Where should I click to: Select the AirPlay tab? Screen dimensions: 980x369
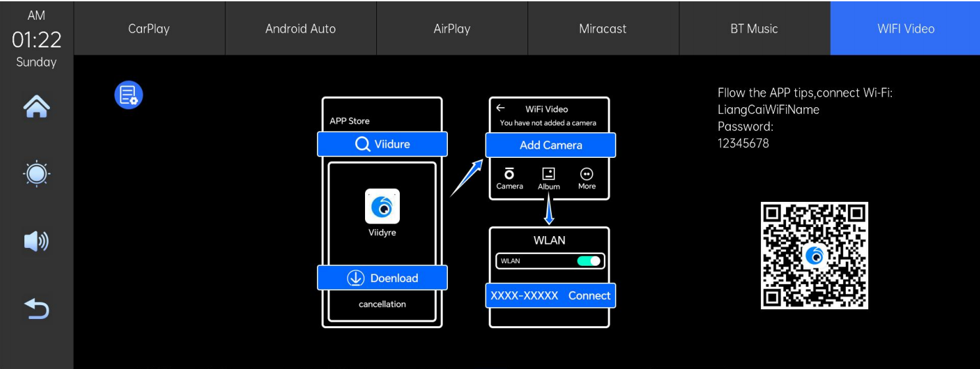click(x=452, y=29)
